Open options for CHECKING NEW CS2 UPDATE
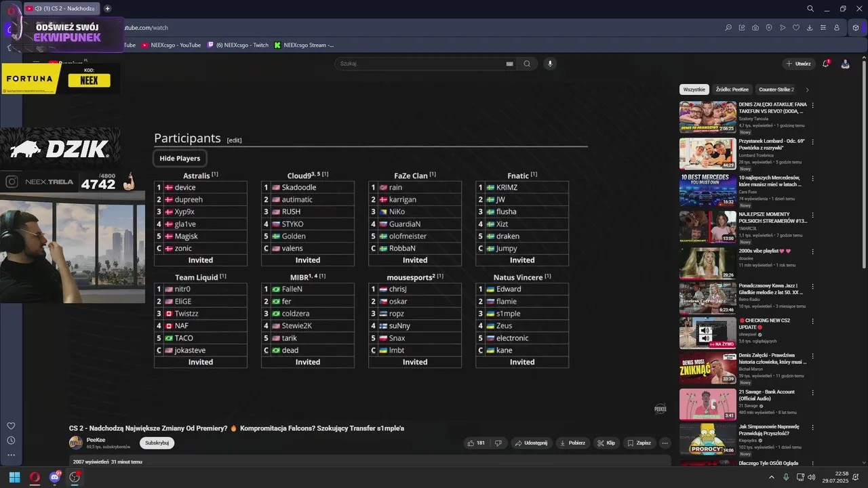This screenshot has height=488, width=868. [812, 321]
